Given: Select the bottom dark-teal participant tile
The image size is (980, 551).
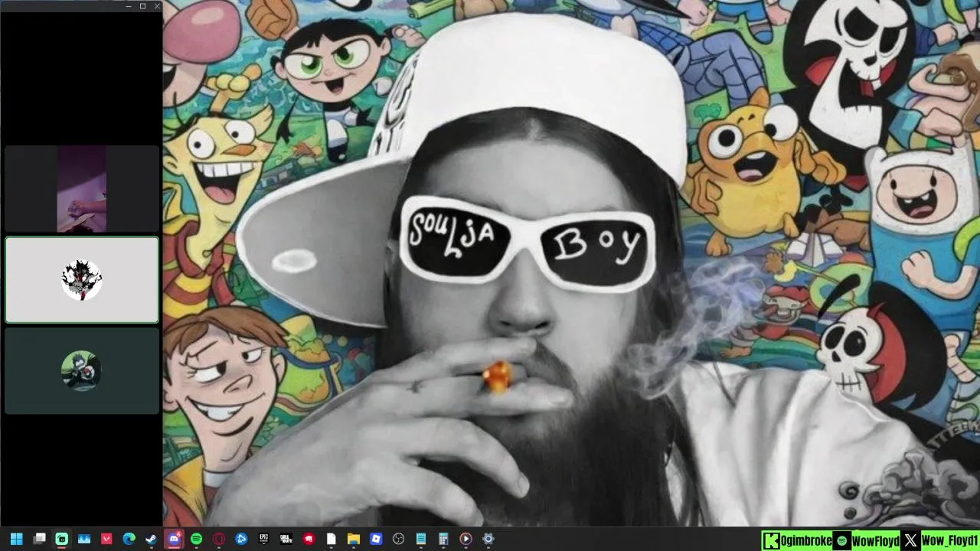Looking at the screenshot, I should [82, 371].
